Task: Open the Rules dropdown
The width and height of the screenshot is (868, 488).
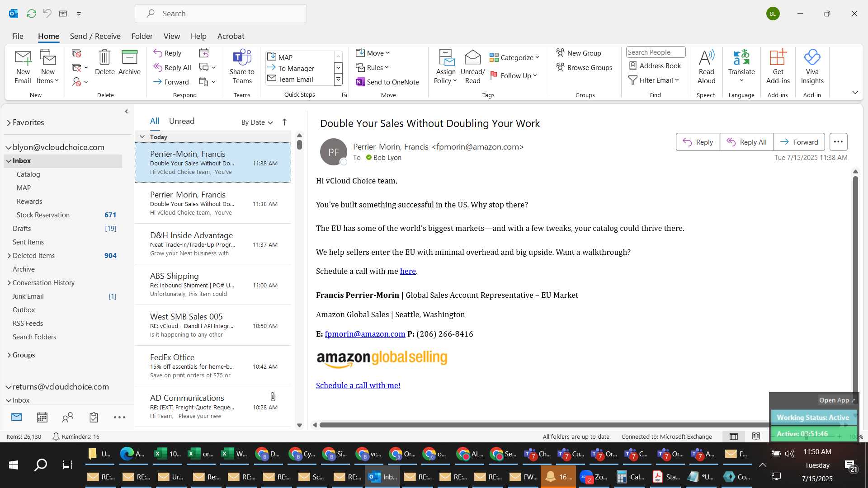Action: [x=372, y=67]
